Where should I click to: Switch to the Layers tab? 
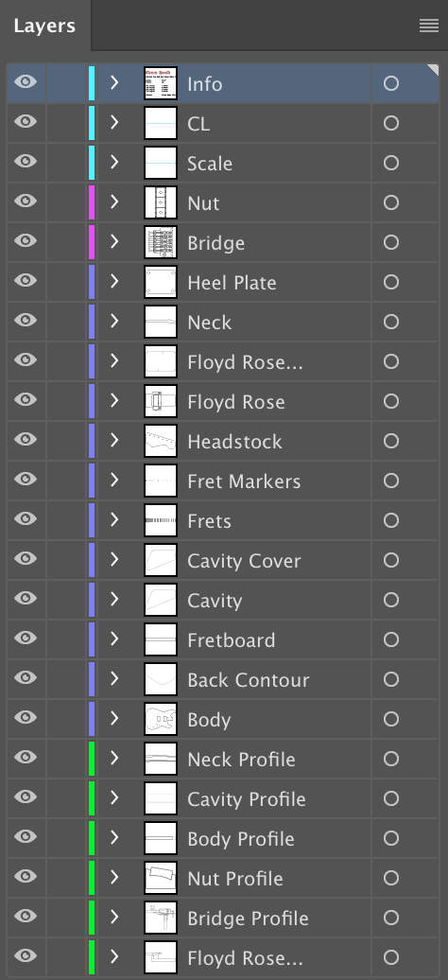click(44, 26)
